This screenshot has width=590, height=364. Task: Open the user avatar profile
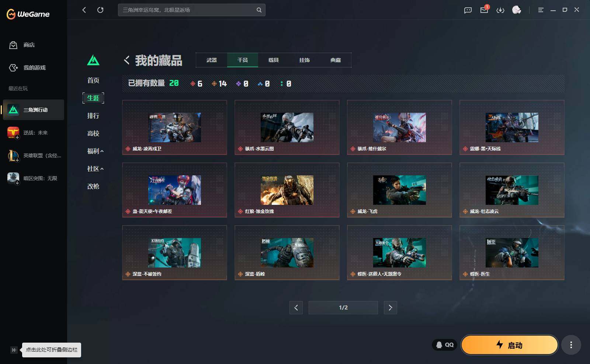tap(517, 10)
